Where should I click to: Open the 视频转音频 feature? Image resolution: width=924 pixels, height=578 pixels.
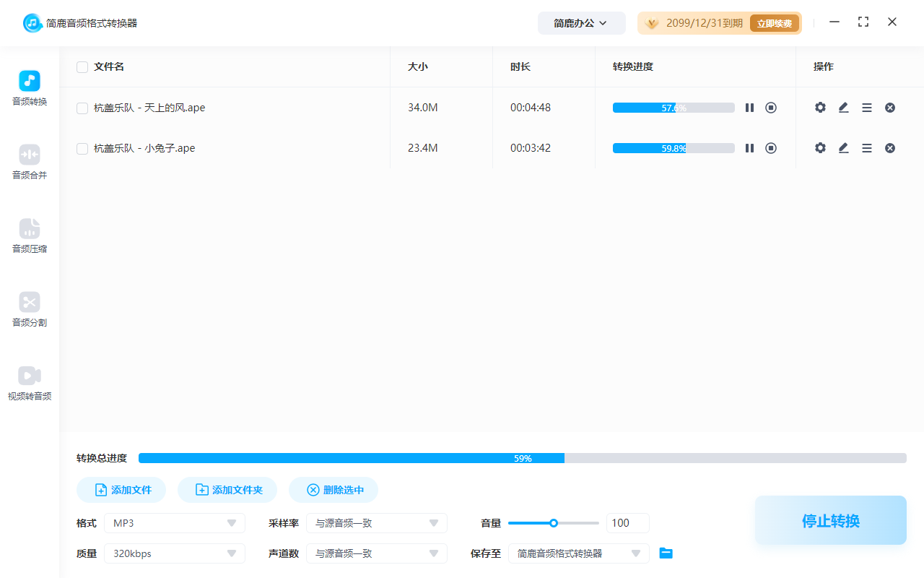tap(29, 382)
